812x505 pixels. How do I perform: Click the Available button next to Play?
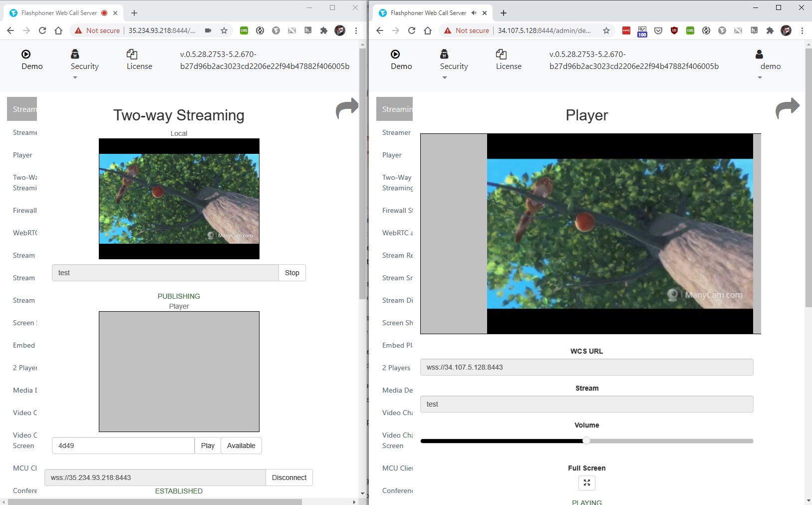pyautogui.click(x=241, y=446)
